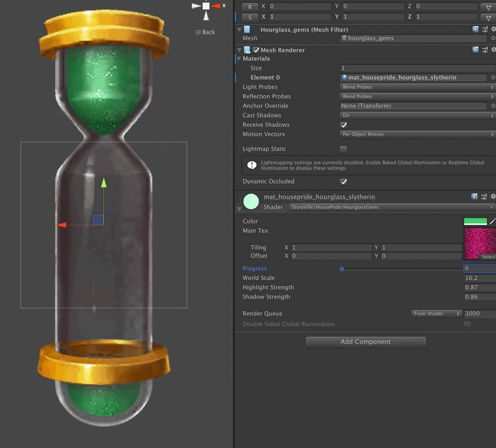Click the color eyedropper icon
Screen dimensions: 496x448
pos(492,221)
